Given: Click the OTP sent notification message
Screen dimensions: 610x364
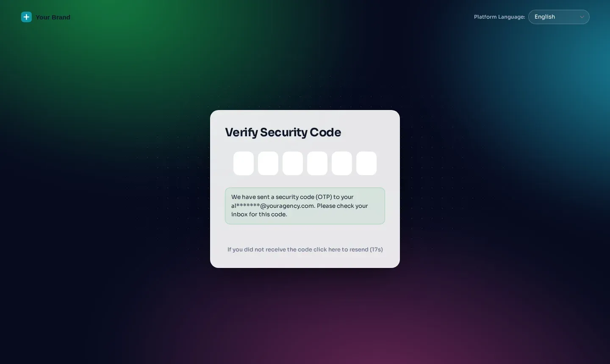Looking at the screenshot, I should click(305, 206).
